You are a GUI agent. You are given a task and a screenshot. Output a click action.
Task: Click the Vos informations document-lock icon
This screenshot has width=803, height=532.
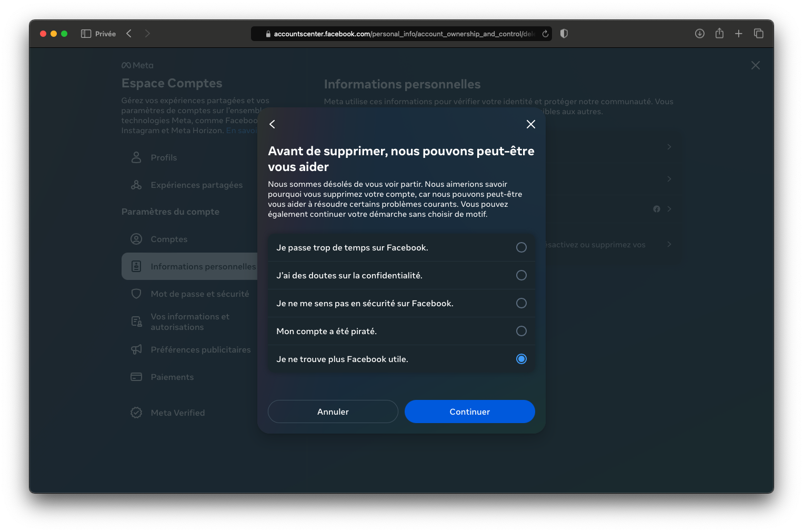136,322
